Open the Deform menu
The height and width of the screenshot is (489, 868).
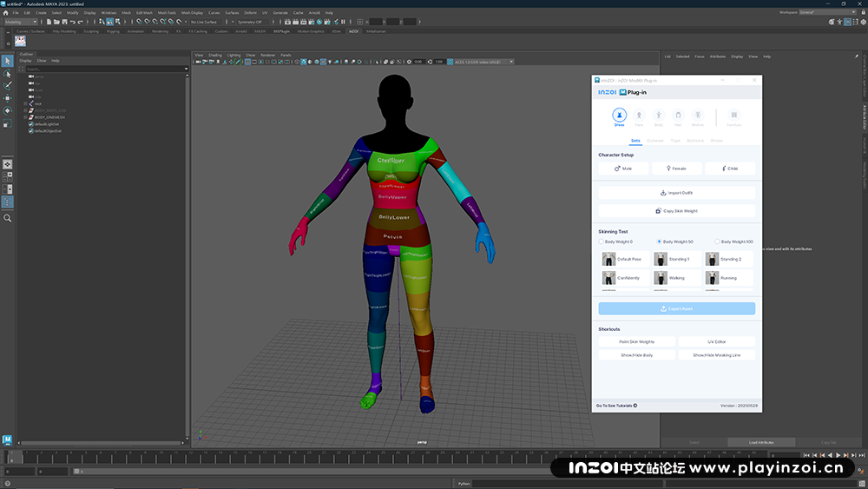(x=250, y=13)
